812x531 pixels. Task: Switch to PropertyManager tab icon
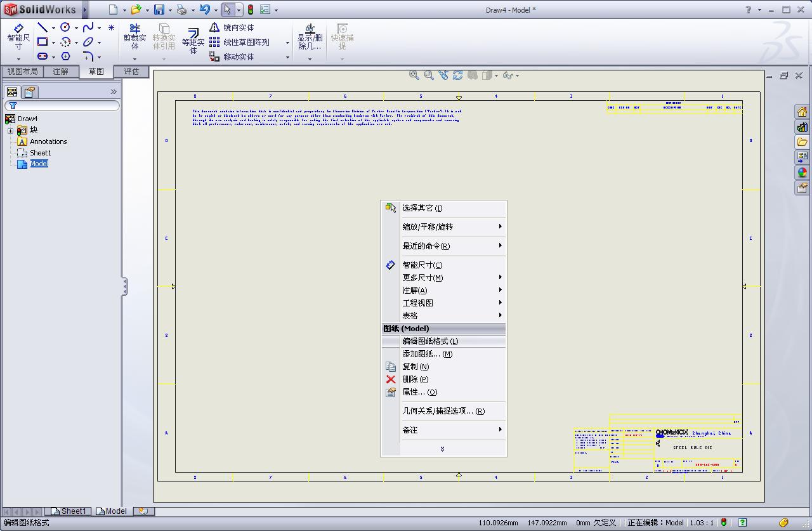coord(29,92)
